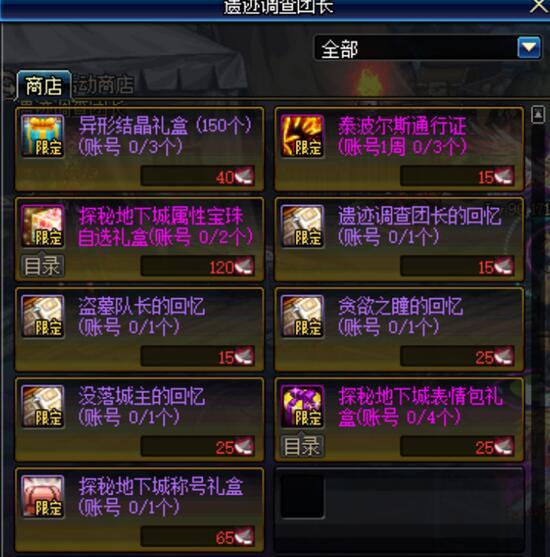
Task: Click the scroll-up arrow of item list
Action: click(538, 114)
